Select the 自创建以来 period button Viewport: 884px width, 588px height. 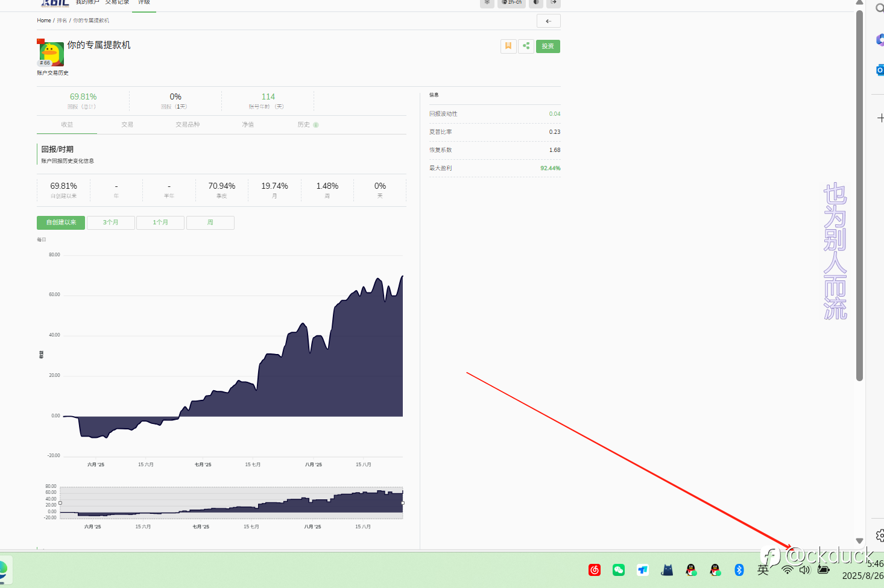tap(61, 223)
